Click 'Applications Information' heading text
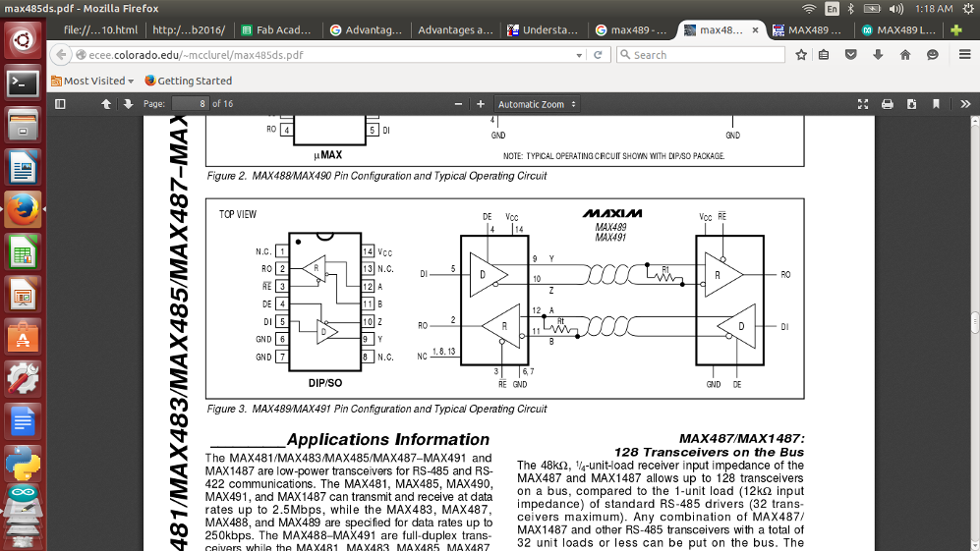The height and width of the screenshot is (551, 980). click(388, 439)
